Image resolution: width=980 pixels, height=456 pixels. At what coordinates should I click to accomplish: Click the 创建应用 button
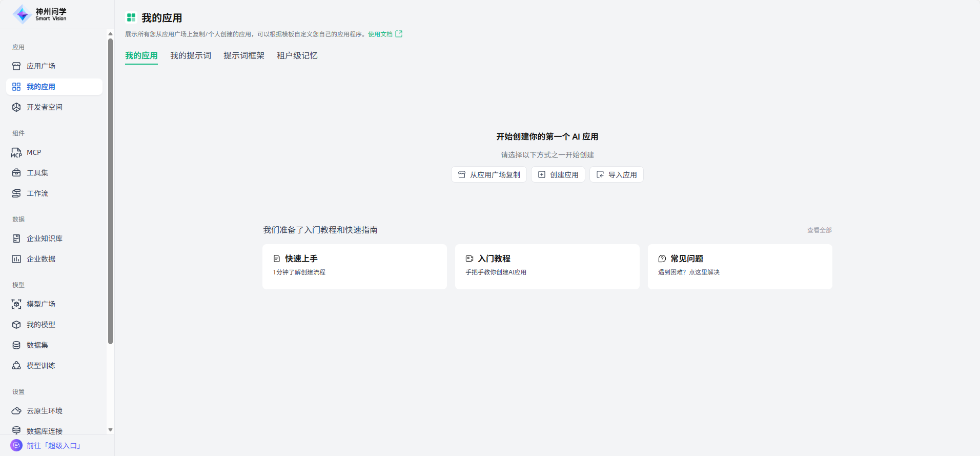point(558,175)
